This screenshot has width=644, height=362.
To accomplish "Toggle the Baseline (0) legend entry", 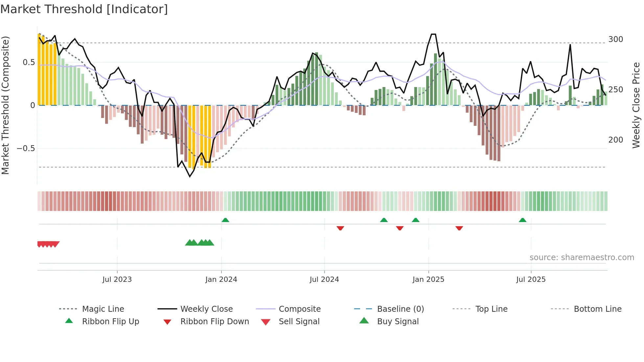I will pos(401,309).
